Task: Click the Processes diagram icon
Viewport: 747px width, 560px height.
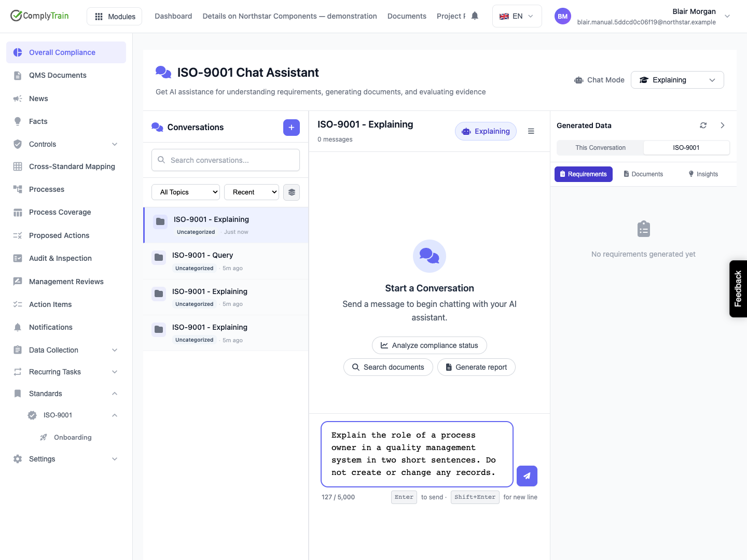Action: click(x=18, y=189)
